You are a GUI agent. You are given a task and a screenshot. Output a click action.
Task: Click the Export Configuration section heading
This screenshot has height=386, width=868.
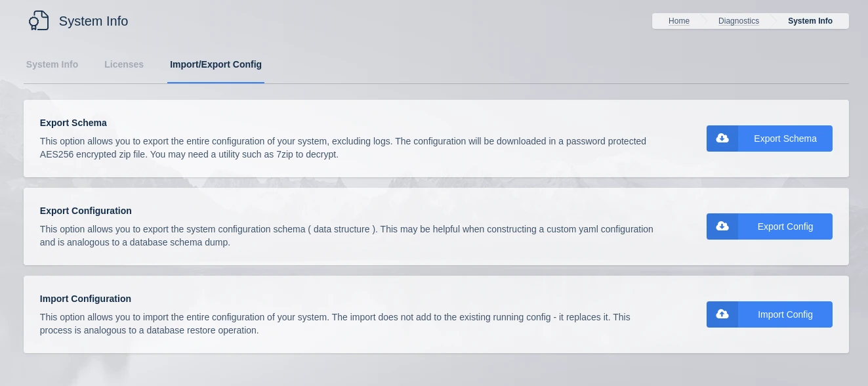point(86,211)
